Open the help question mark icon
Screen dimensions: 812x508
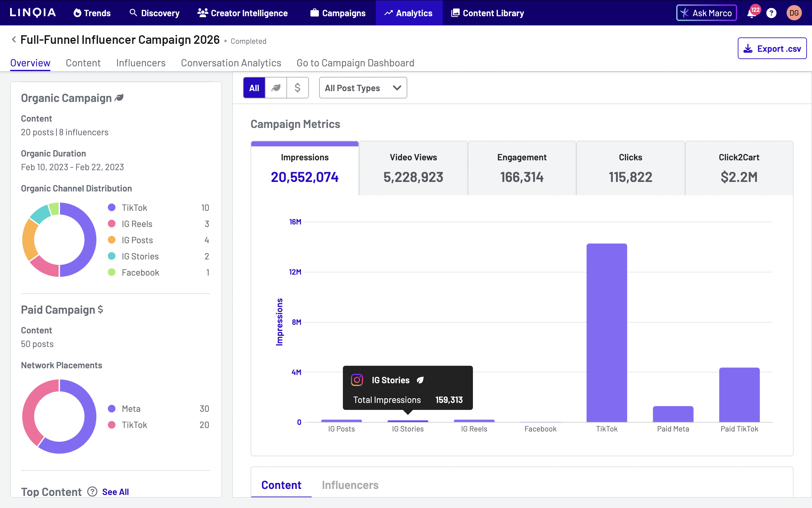point(771,13)
